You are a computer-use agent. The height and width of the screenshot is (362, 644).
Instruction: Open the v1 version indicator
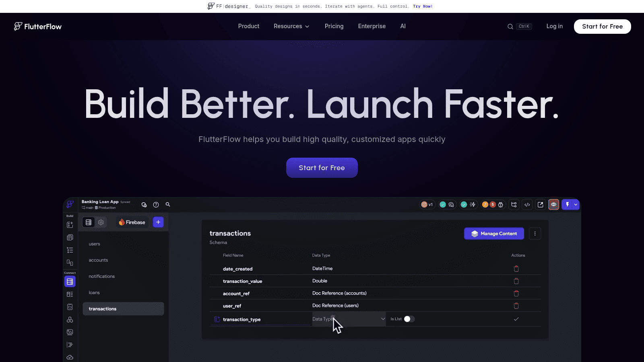(x=427, y=204)
